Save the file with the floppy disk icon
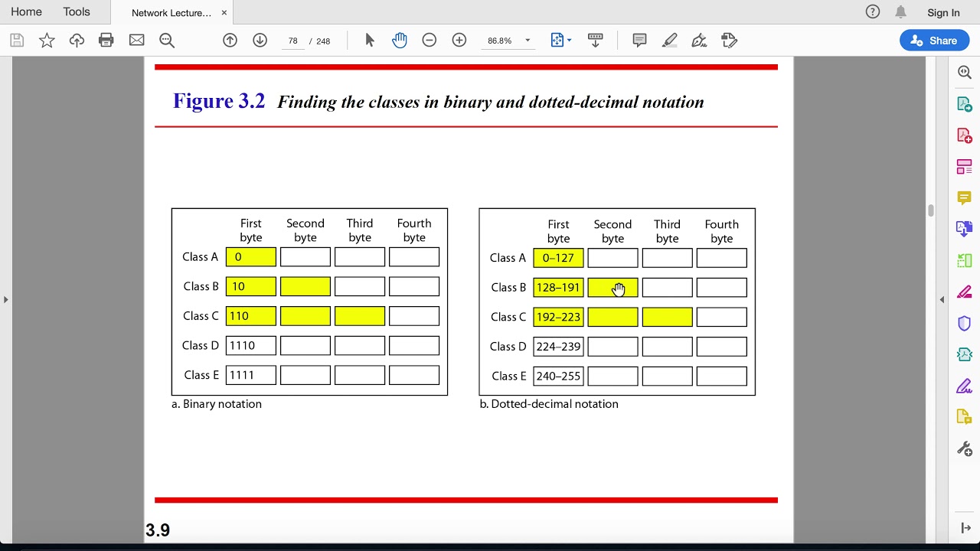 pos(17,41)
